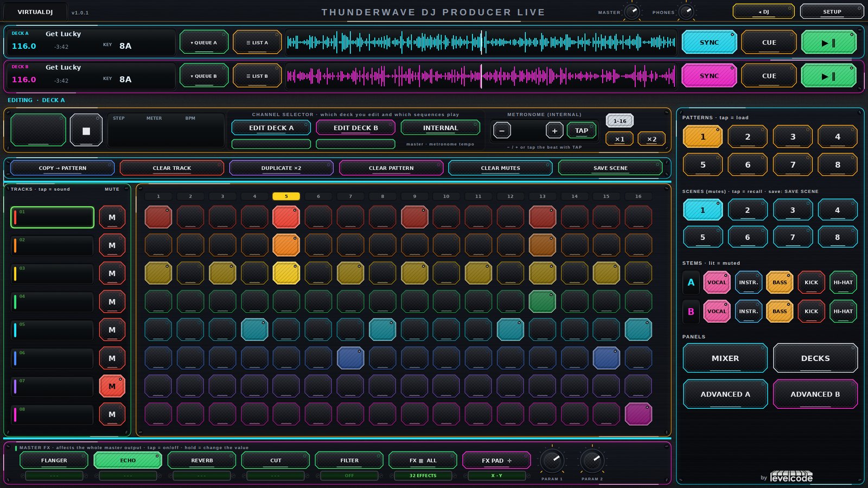Adjust the MASTER volume knob
The image size is (868, 488).
coord(632,11)
